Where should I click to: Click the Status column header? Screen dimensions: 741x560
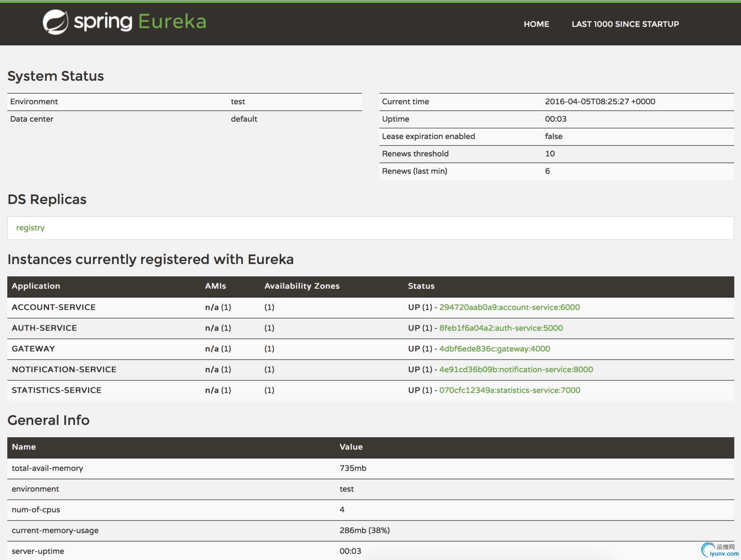click(421, 286)
